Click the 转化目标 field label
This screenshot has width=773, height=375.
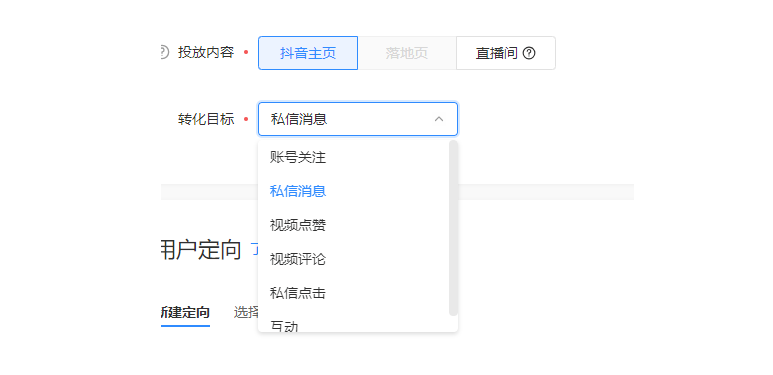click(206, 119)
